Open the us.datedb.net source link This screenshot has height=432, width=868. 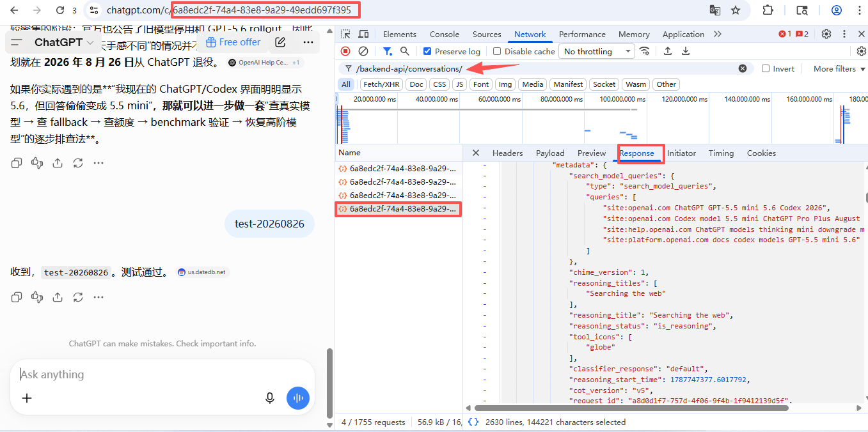tap(201, 272)
